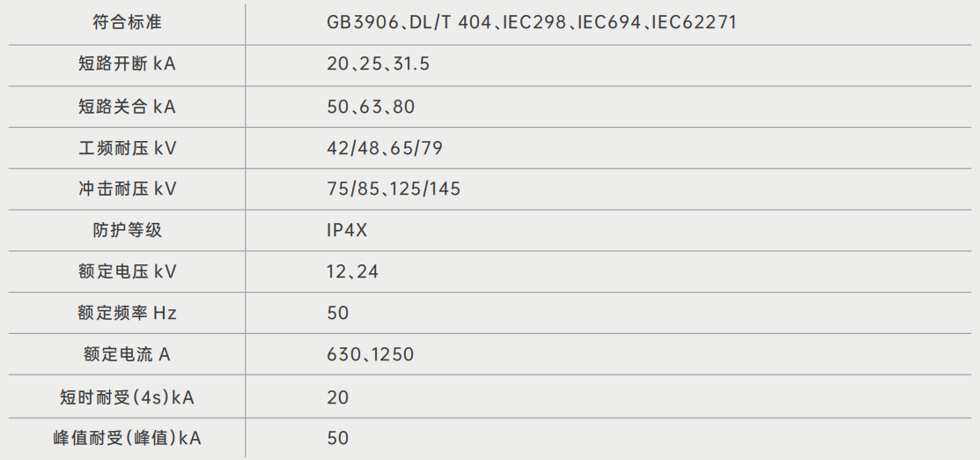Viewport: 980px width, 460px height.
Task: Select the value 12、24
Action: (352, 271)
